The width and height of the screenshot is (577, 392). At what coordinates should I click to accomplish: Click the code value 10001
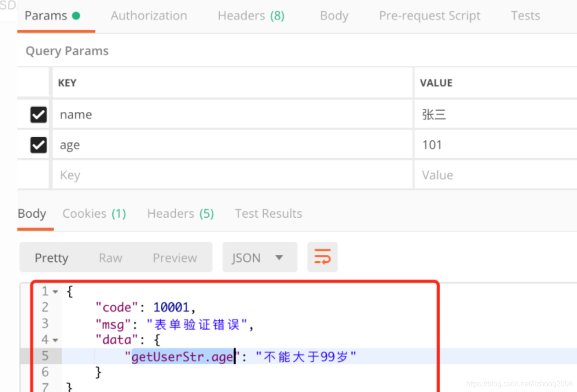pyautogui.click(x=171, y=307)
